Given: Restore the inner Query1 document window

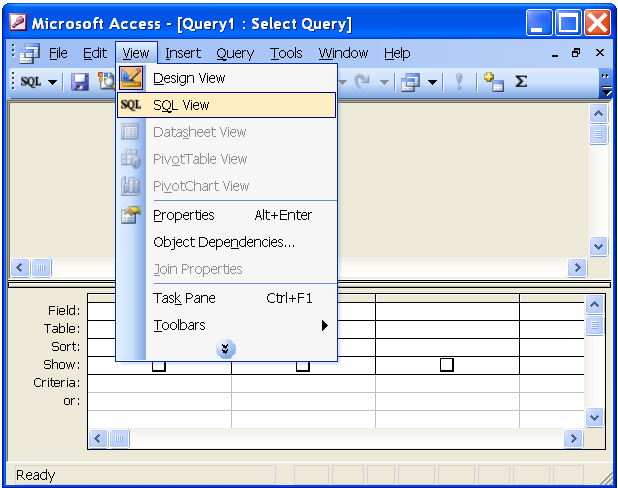Looking at the screenshot, I should click(576, 52).
